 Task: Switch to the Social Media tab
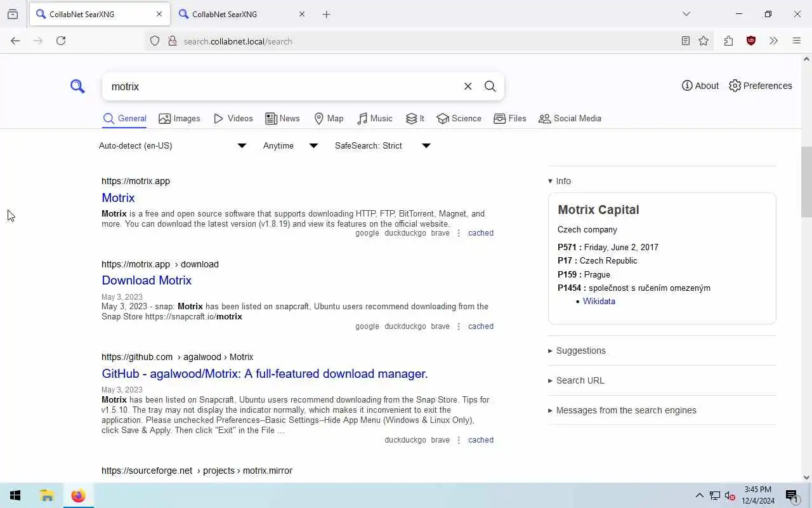click(570, 118)
